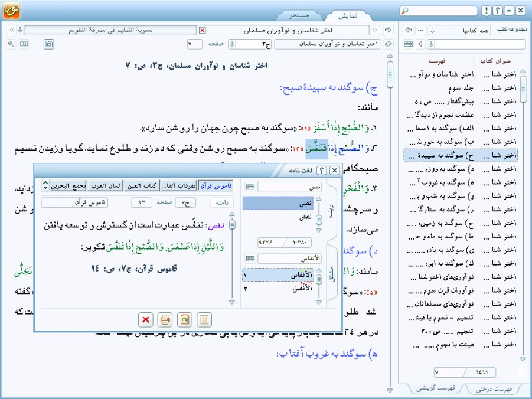This screenshot has height=399, width=532.
Task: Switch to the نمایش tab
Action: [x=348, y=15]
